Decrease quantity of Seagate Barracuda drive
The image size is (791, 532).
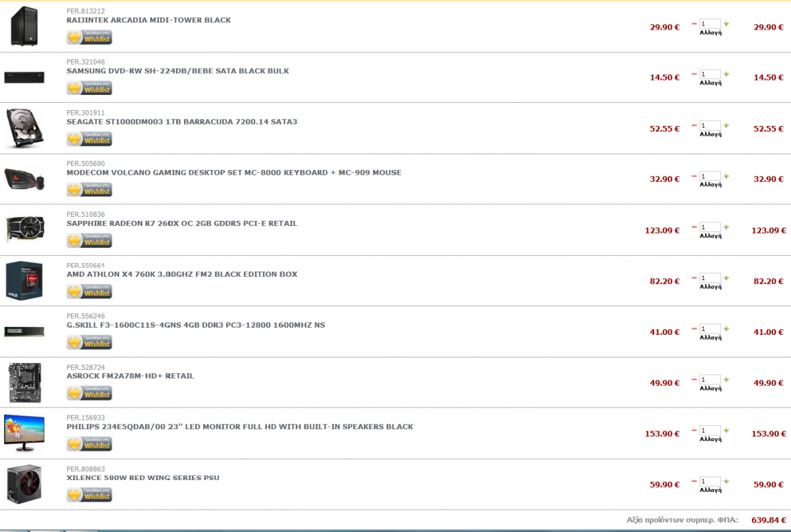point(694,125)
